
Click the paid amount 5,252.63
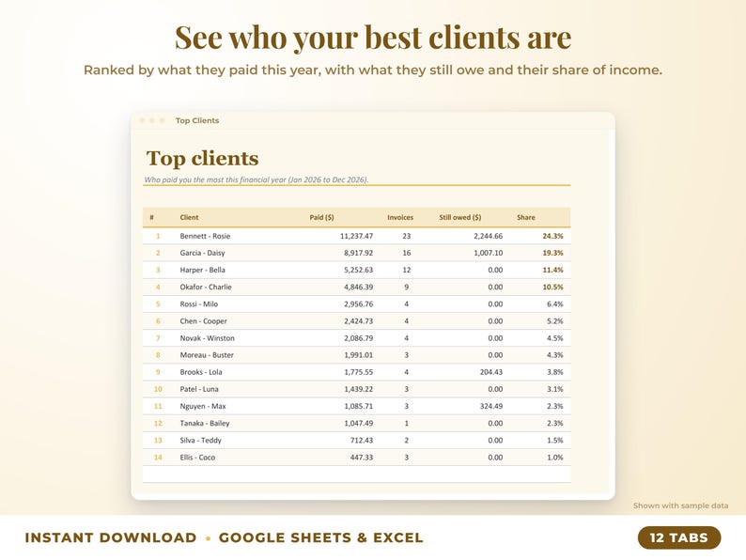coord(358,270)
